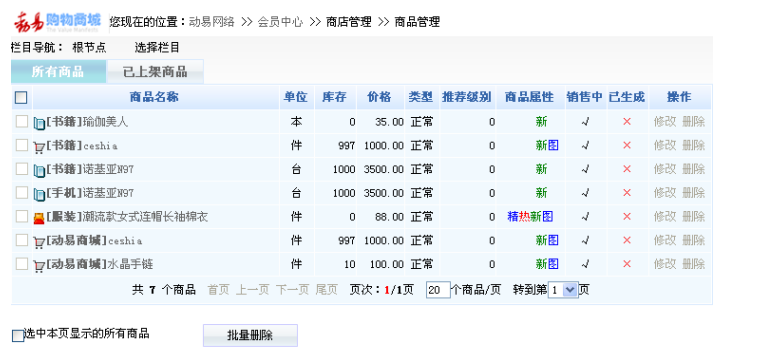Image resolution: width=771 pixels, height=363 pixels.
Task: Click the 商品管理 breadcrumb text
Action: [417, 22]
